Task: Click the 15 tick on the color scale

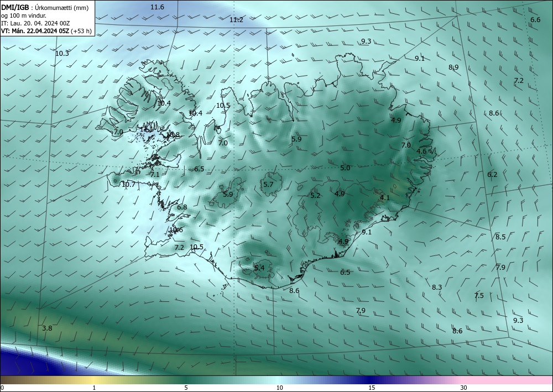Action: [372, 388]
